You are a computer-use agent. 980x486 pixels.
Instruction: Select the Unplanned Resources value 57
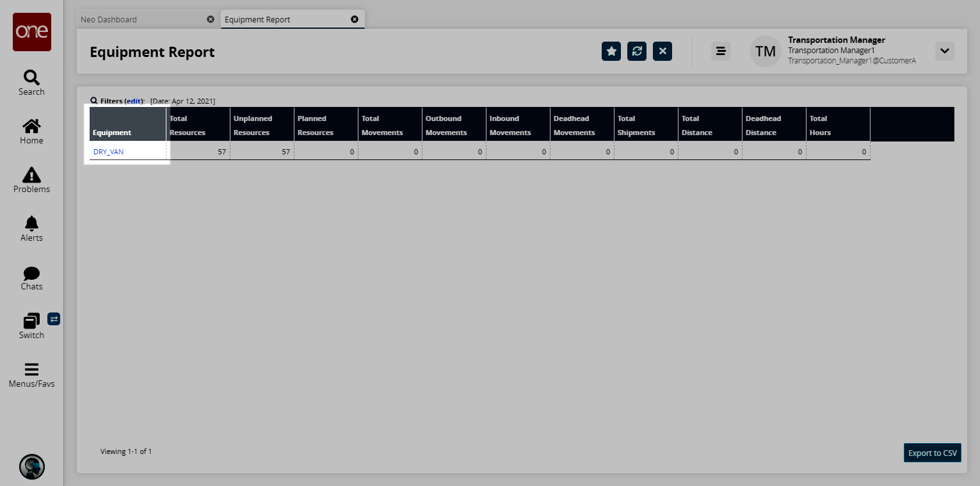click(285, 152)
